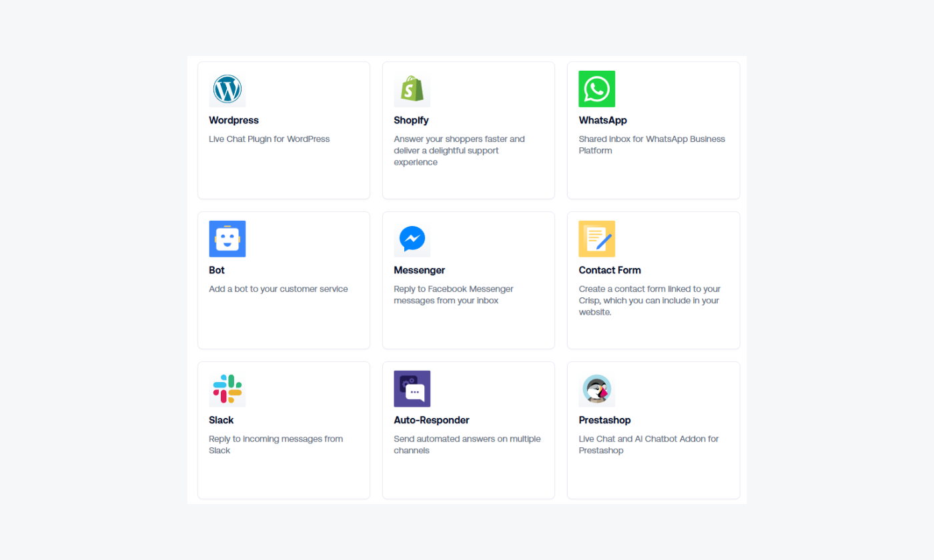Click the green WhatsApp icon
Image resolution: width=934 pixels, height=560 pixels.
tap(596, 89)
